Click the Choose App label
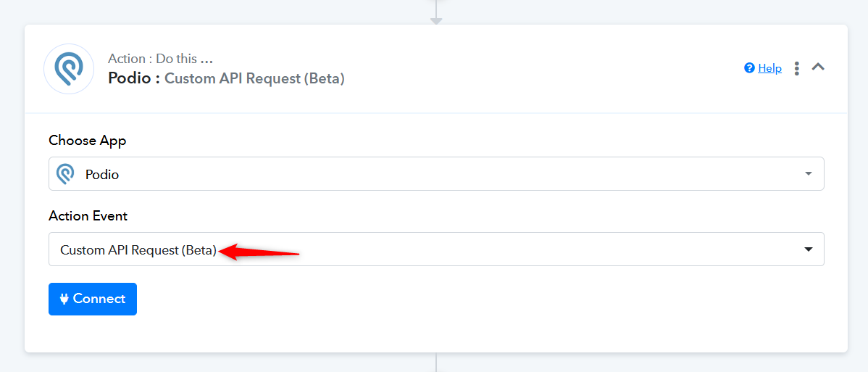Viewport: 868px width, 372px height. [x=88, y=141]
